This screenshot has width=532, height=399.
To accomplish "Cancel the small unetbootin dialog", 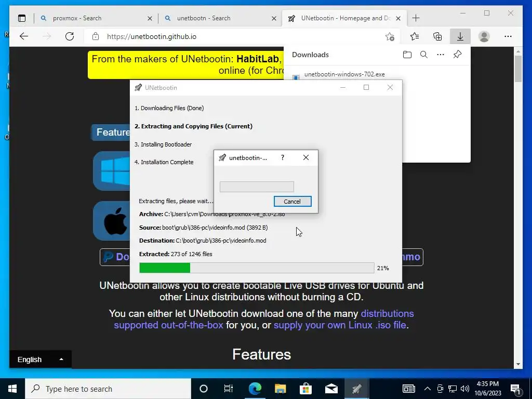I will [292, 202].
